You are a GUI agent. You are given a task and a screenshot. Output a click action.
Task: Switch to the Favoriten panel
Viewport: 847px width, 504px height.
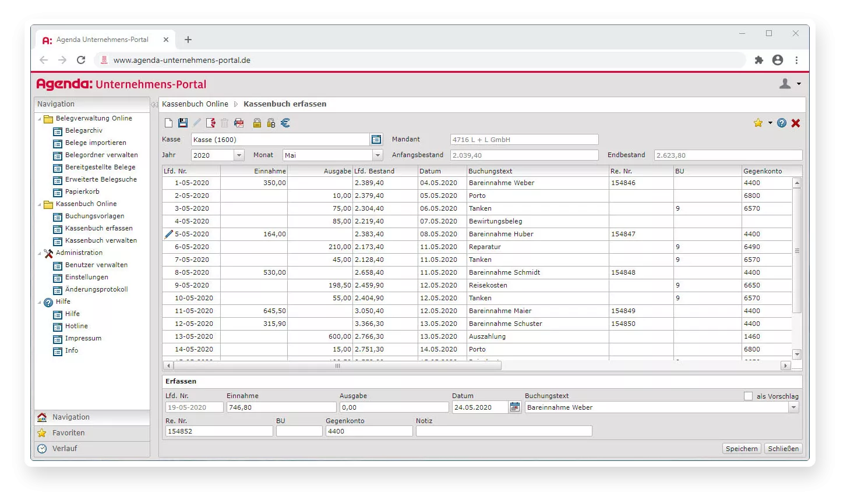[69, 433]
